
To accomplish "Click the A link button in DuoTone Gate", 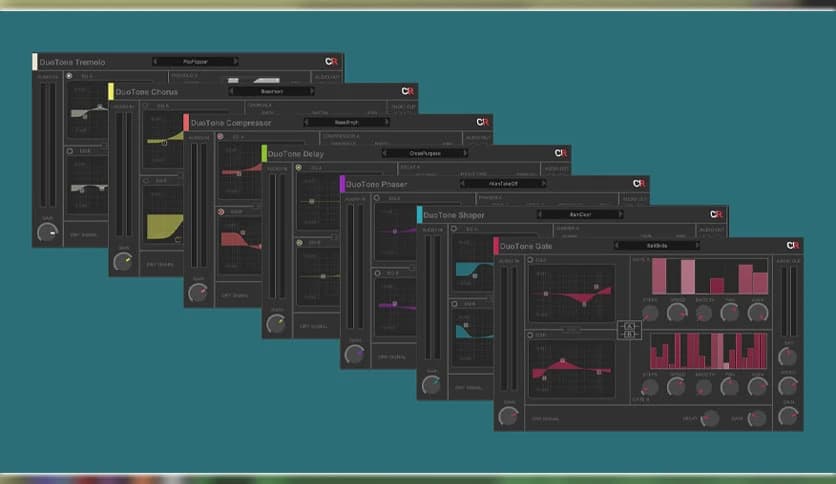I will click(x=629, y=324).
